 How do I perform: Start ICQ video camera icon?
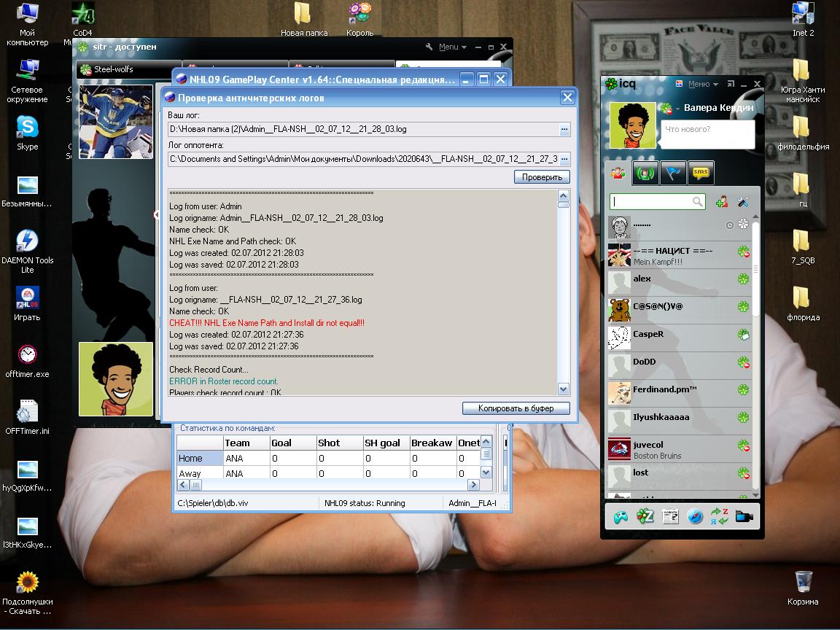click(x=744, y=517)
